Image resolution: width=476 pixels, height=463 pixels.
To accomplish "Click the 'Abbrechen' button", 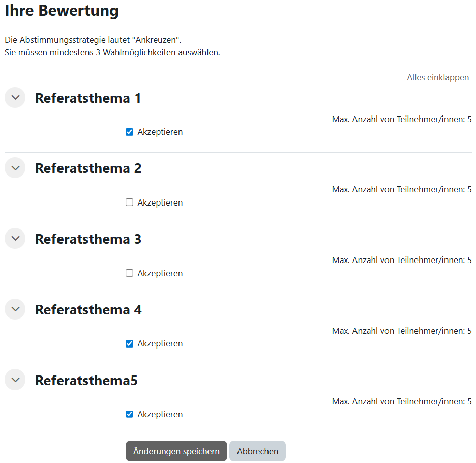I will [x=257, y=451].
